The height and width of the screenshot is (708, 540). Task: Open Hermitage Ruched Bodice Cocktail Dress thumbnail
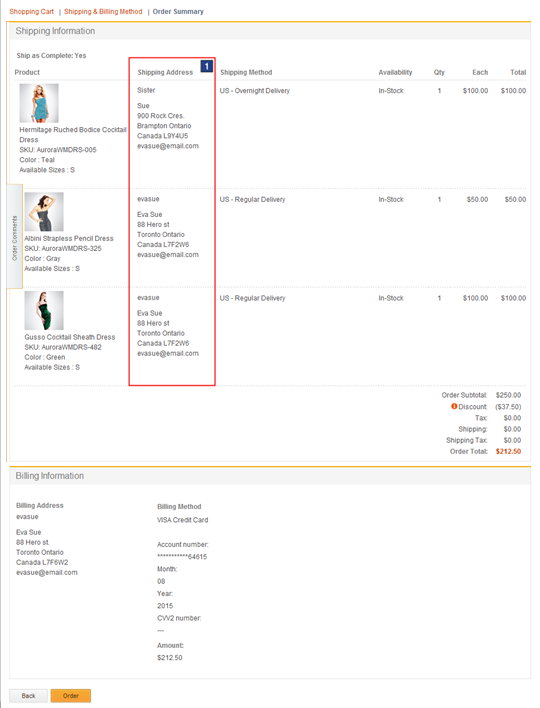(x=39, y=103)
